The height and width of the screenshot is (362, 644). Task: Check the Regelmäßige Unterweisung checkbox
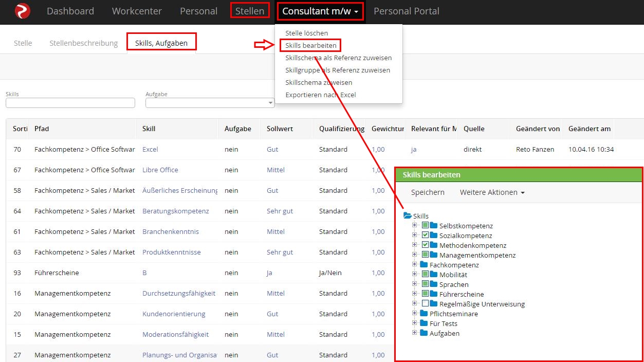[x=425, y=304]
